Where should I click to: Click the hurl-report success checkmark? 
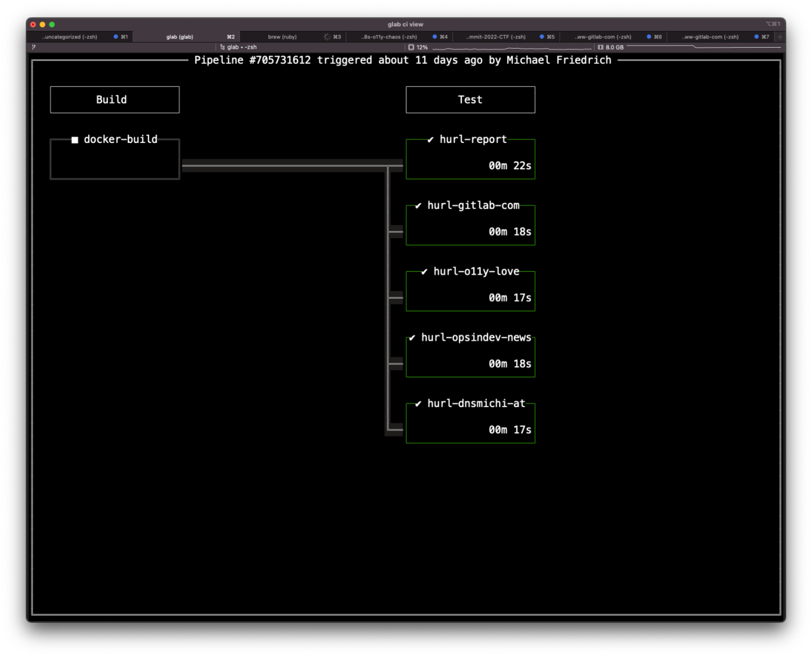click(x=430, y=140)
